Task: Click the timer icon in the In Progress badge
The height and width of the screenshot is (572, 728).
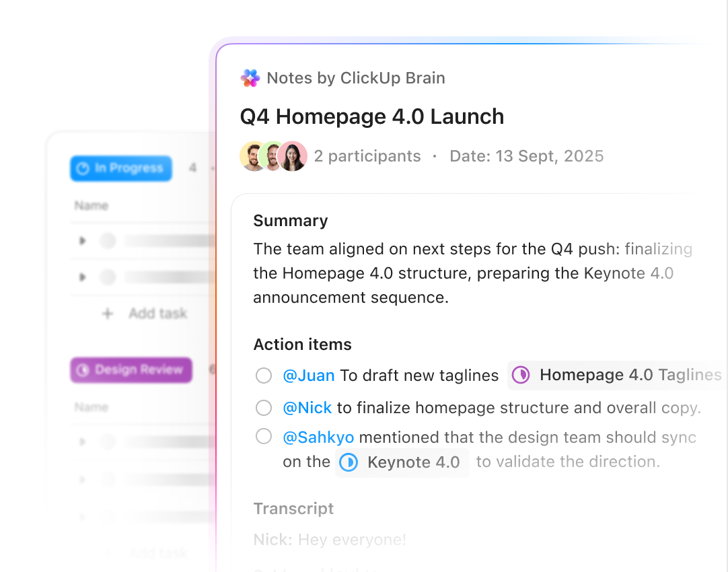Action: pyautogui.click(x=84, y=169)
